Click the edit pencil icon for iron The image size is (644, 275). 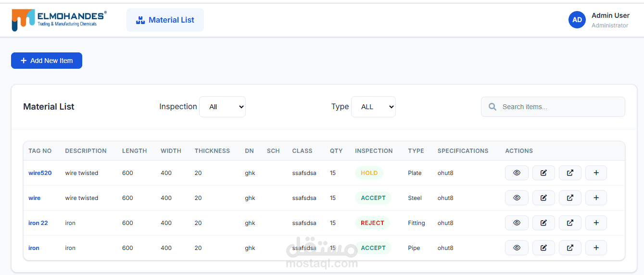[543, 248]
